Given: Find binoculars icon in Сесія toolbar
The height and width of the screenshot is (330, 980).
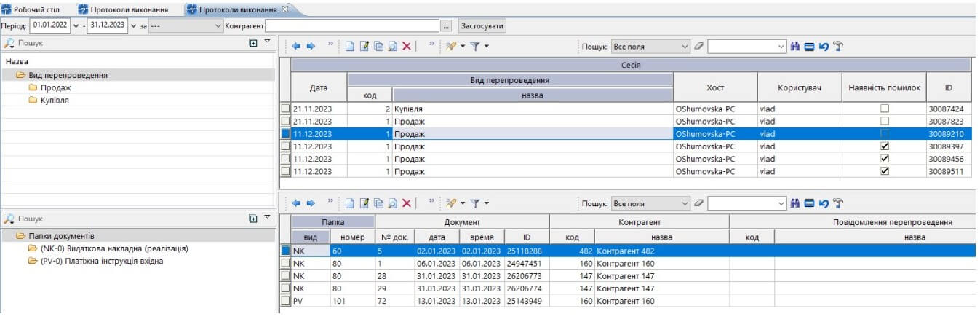Looking at the screenshot, I should (x=795, y=46).
